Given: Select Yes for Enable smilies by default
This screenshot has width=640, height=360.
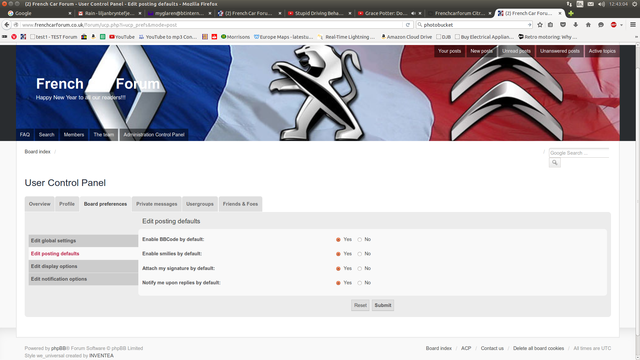Looking at the screenshot, I should coord(338,254).
